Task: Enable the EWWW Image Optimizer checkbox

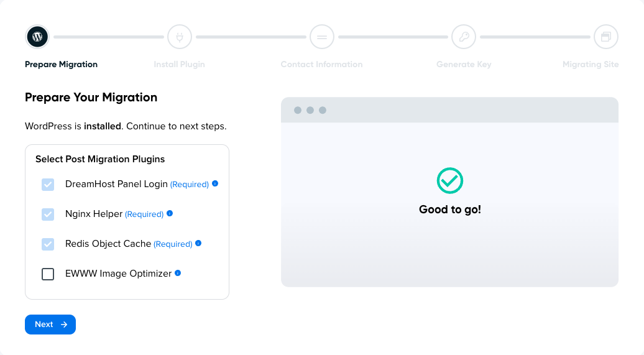Action: 48,274
